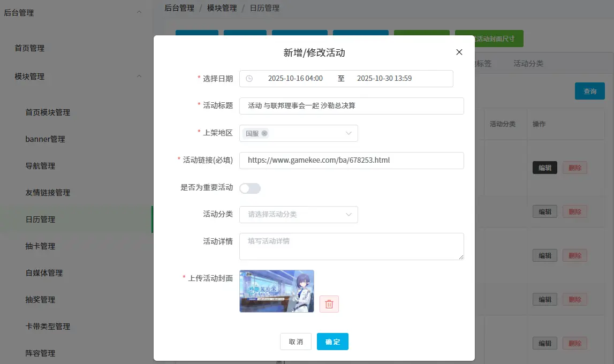The width and height of the screenshot is (614, 364).
Task: Select banner管理 menu item
Action: click(45, 139)
